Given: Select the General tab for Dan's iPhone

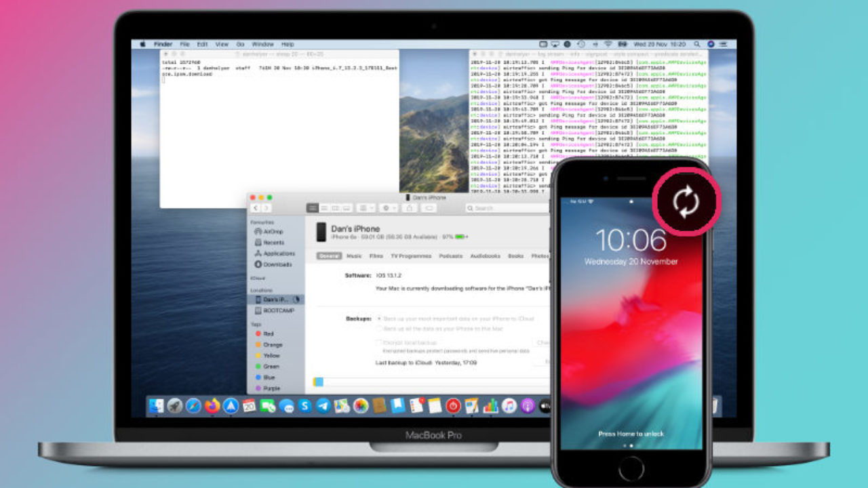Looking at the screenshot, I should tap(329, 256).
